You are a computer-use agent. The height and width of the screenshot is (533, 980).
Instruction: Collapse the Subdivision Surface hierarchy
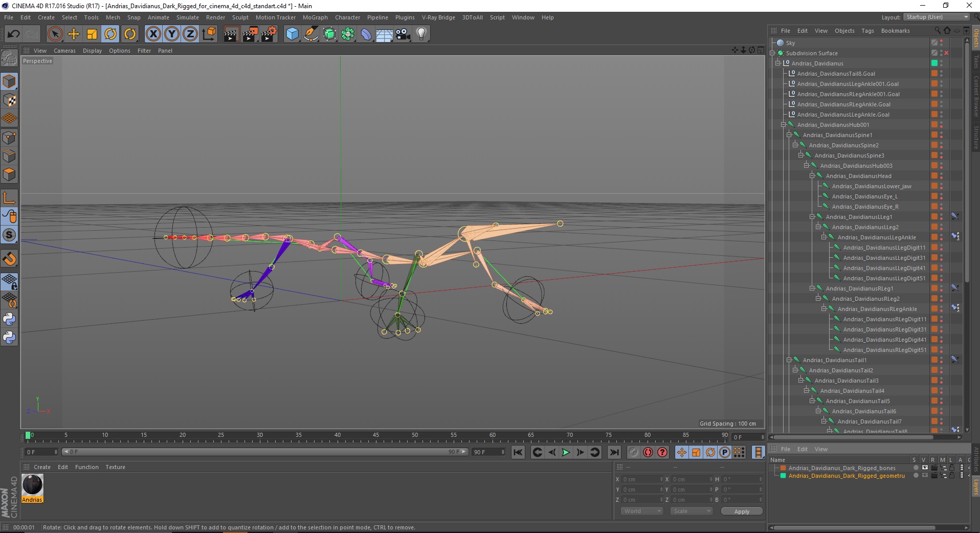pos(773,53)
